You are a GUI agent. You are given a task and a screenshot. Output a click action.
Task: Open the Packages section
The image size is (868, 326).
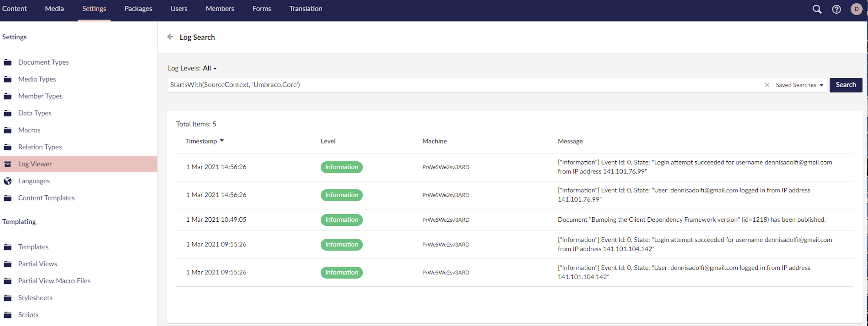pyautogui.click(x=138, y=9)
